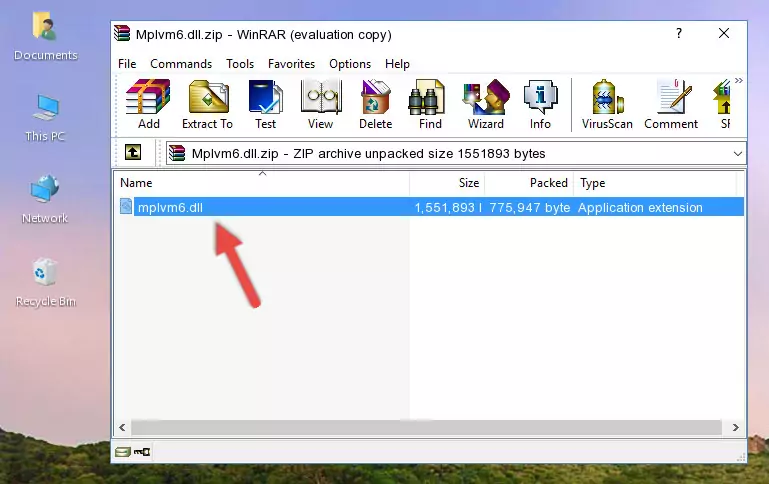
Task: Click the horizontal scrollbar right arrow
Action: coord(735,427)
